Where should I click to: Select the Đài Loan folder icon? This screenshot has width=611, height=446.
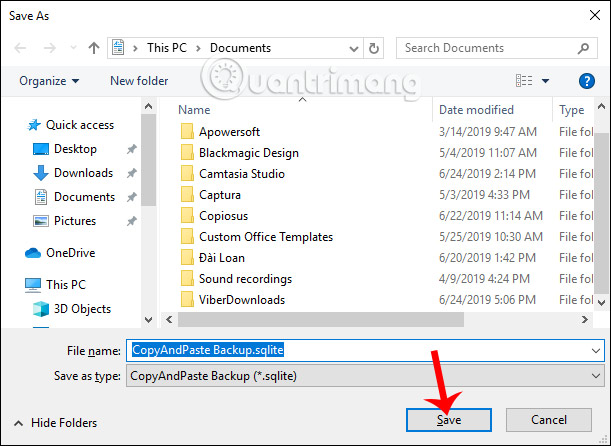[187, 258]
